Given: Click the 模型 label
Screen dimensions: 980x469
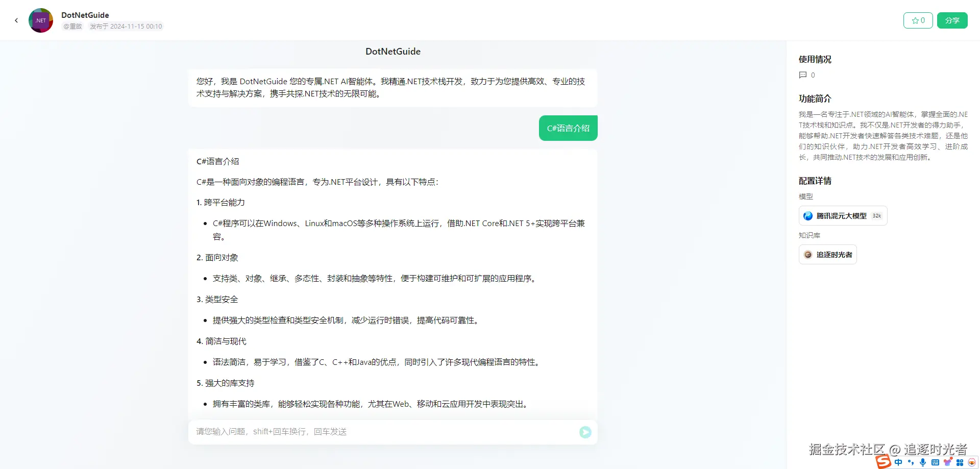Looking at the screenshot, I should pyautogui.click(x=806, y=196).
